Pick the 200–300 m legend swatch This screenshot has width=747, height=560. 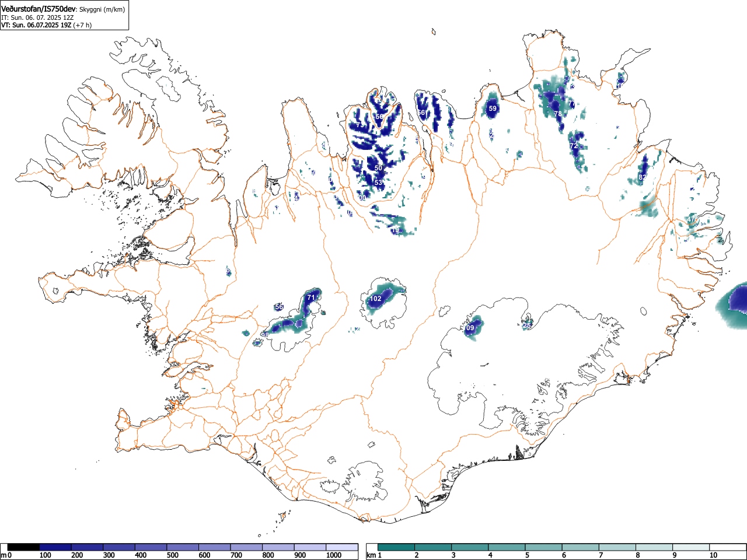pos(88,547)
